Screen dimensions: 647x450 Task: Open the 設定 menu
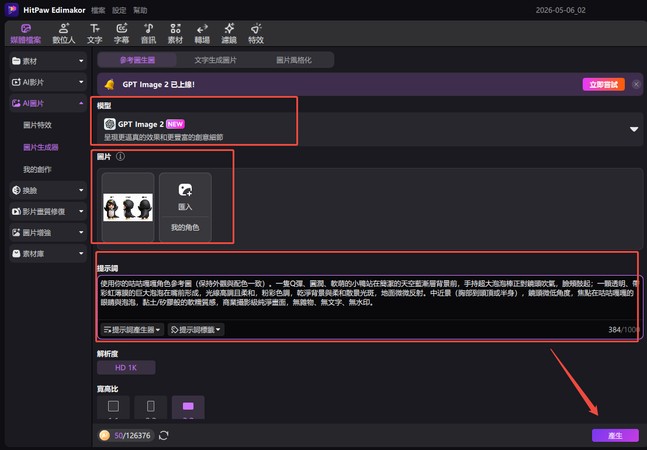tap(119, 10)
